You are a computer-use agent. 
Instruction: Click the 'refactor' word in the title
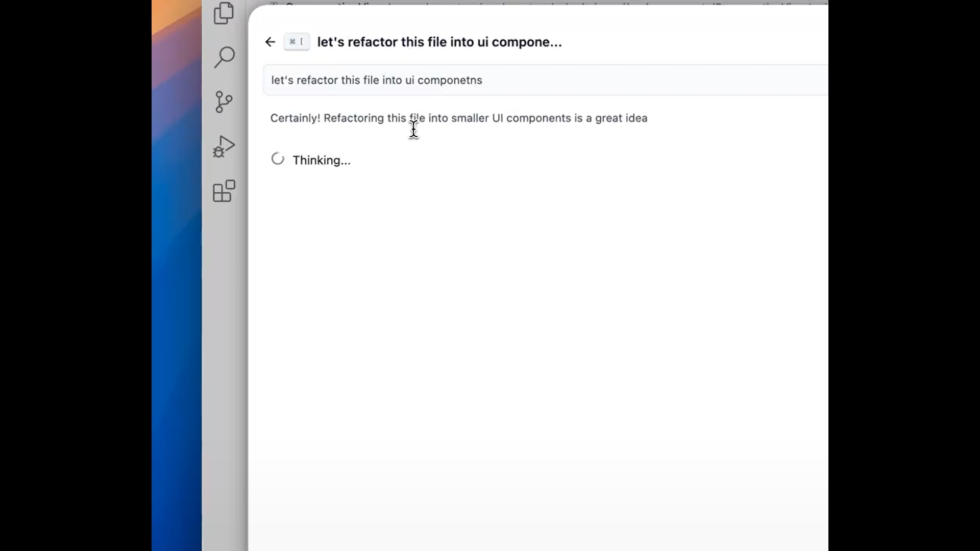(372, 42)
